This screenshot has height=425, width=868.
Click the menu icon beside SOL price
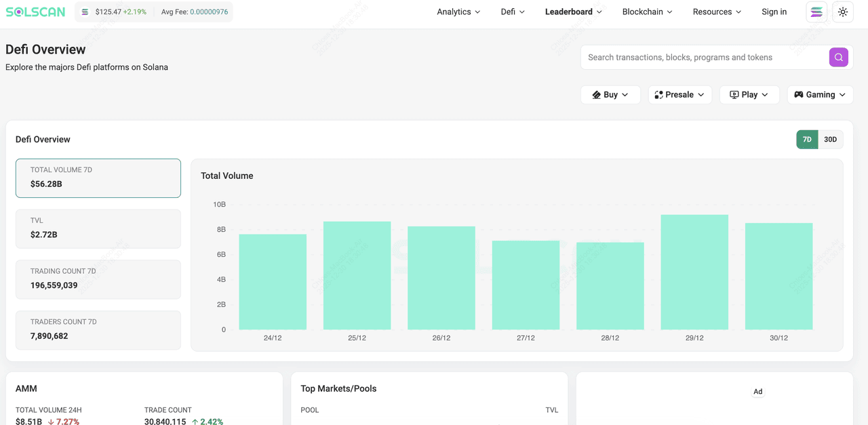coord(85,12)
